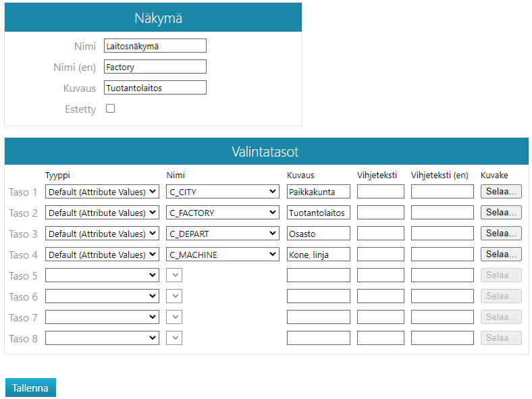
Task: Edit the Paikkakunta description field
Action: 318,192
